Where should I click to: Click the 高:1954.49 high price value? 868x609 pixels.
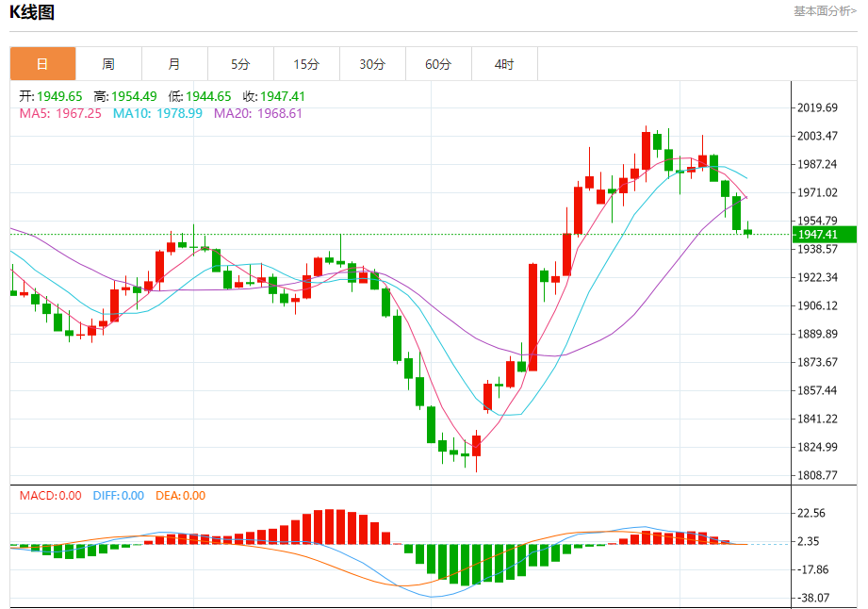(125, 96)
